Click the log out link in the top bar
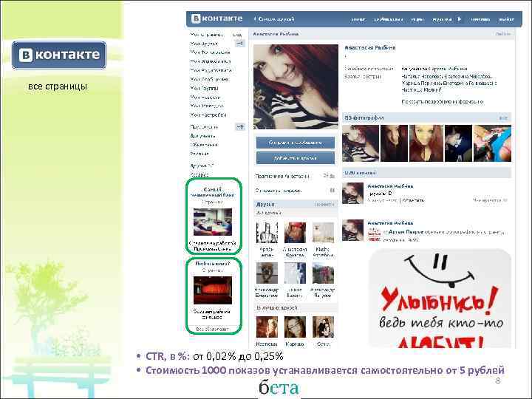The height and width of the screenshot is (399, 532). pyautogui.click(x=506, y=19)
